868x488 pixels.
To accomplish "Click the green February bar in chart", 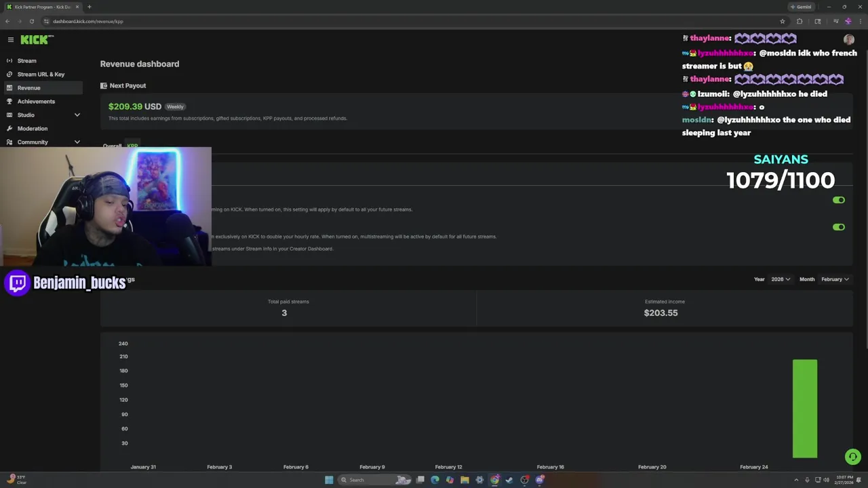I will tap(805, 409).
